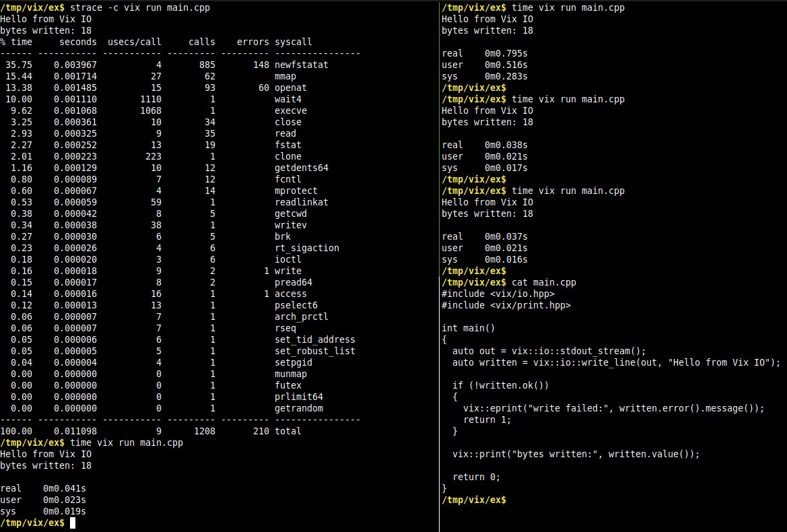Click the '#include <vix/io.hpp>' line
Viewport: 787px width, 532px height.
(x=498, y=294)
